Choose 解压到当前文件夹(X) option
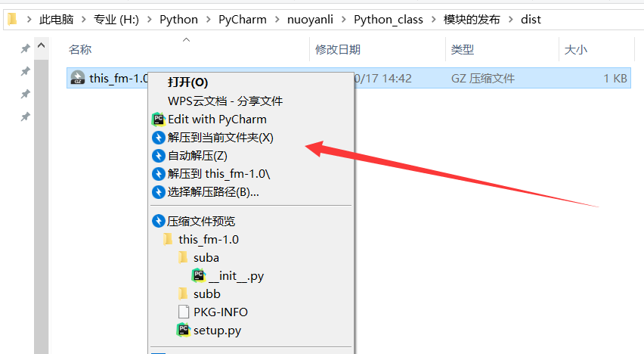The image size is (644, 354). (221, 138)
